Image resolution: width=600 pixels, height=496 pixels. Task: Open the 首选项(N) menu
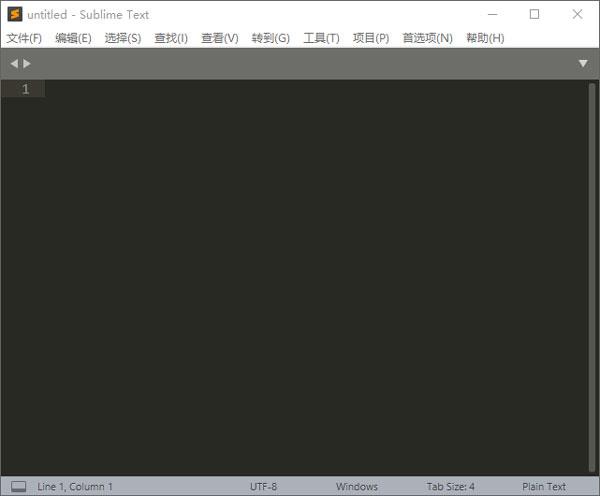(427, 38)
